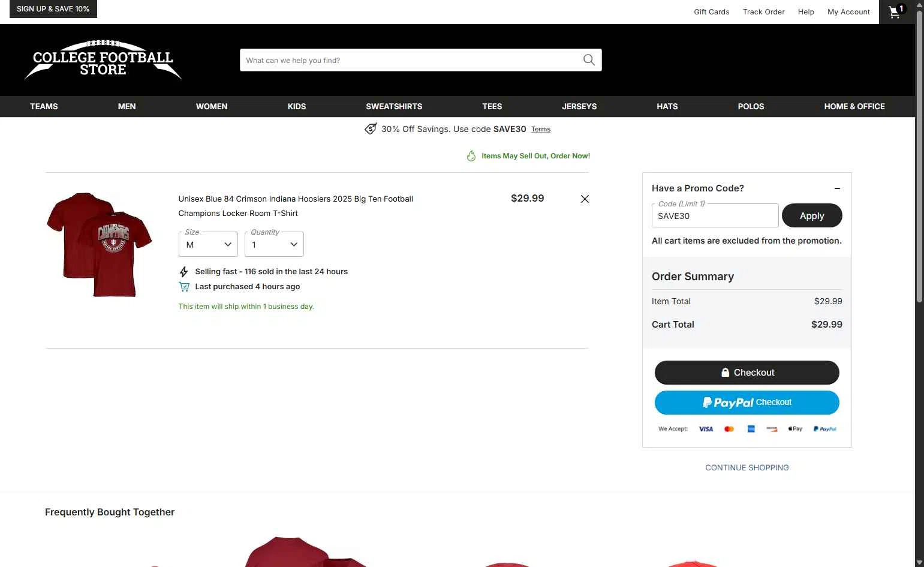Screen dimensions: 924x567
Task: Go to Gift Cards
Action: (712, 12)
